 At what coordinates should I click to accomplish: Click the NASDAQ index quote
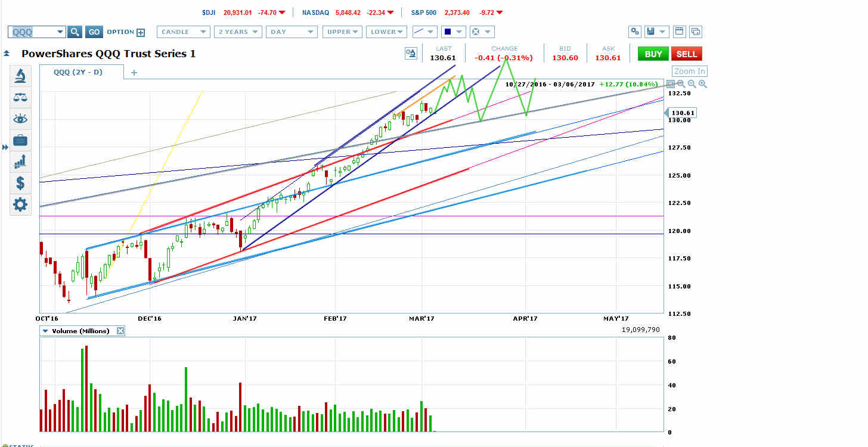click(348, 12)
